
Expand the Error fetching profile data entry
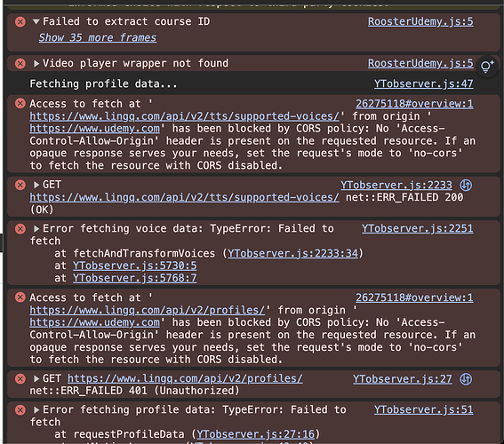[36, 409]
